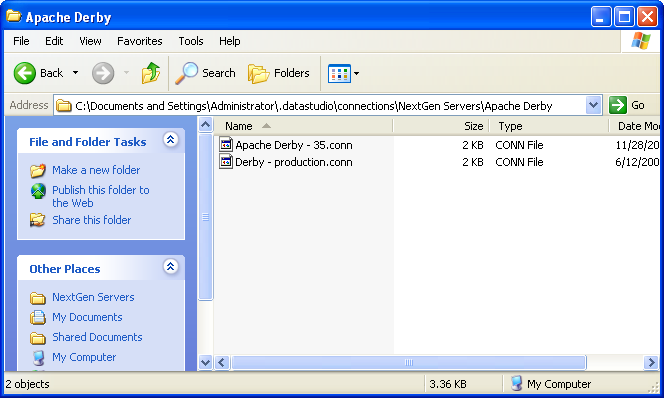This screenshot has width=664, height=398.
Task: Open the Help menu
Action: [x=230, y=41]
